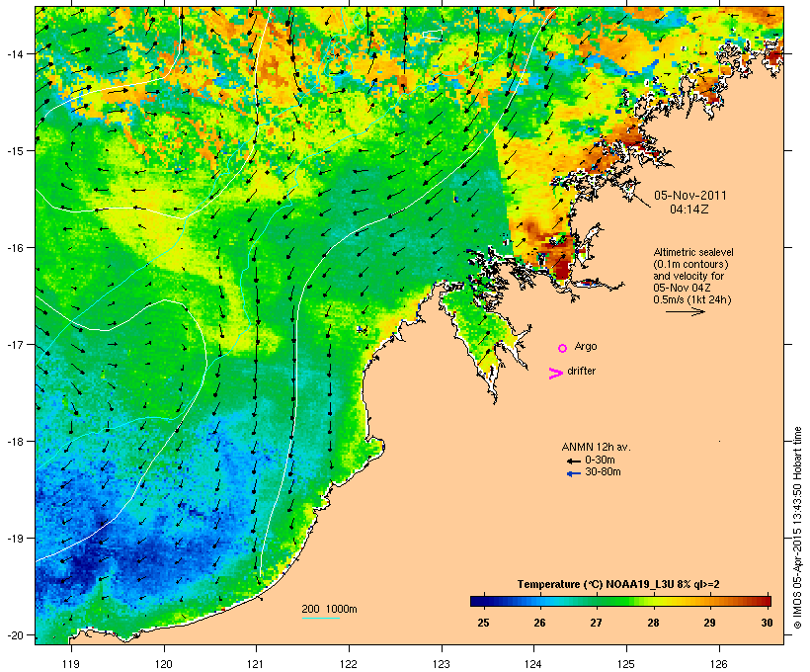Click the date text 05-Nov-2011
The image size is (810, 672).
[x=690, y=196]
